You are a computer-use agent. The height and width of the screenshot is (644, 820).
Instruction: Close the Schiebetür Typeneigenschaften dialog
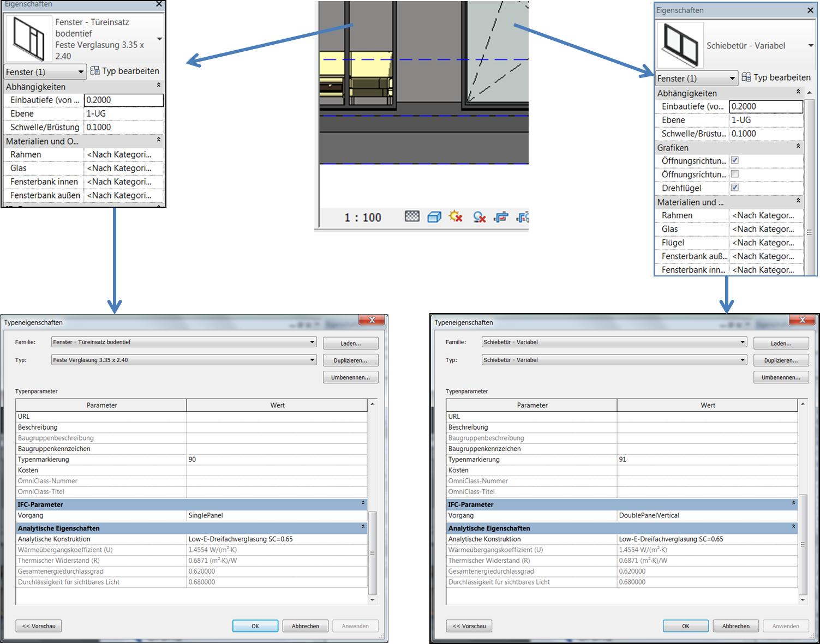tap(803, 320)
